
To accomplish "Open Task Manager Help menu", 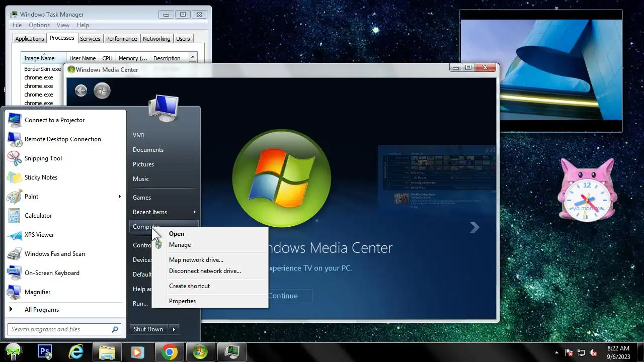I will tap(83, 25).
